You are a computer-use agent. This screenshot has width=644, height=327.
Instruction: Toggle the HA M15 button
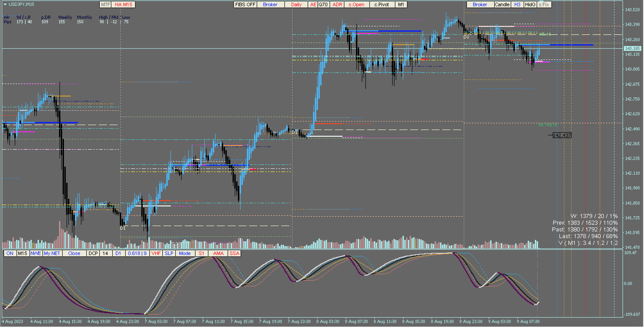[x=123, y=4]
